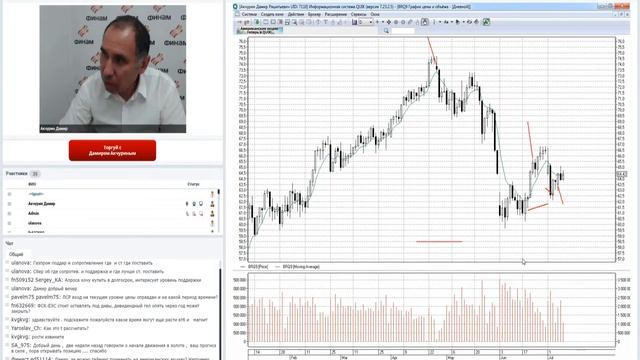Viewport: 640px width, 360px height.
Task: Tick the checkbox beside ulanova participant
Action: [9, 223]
